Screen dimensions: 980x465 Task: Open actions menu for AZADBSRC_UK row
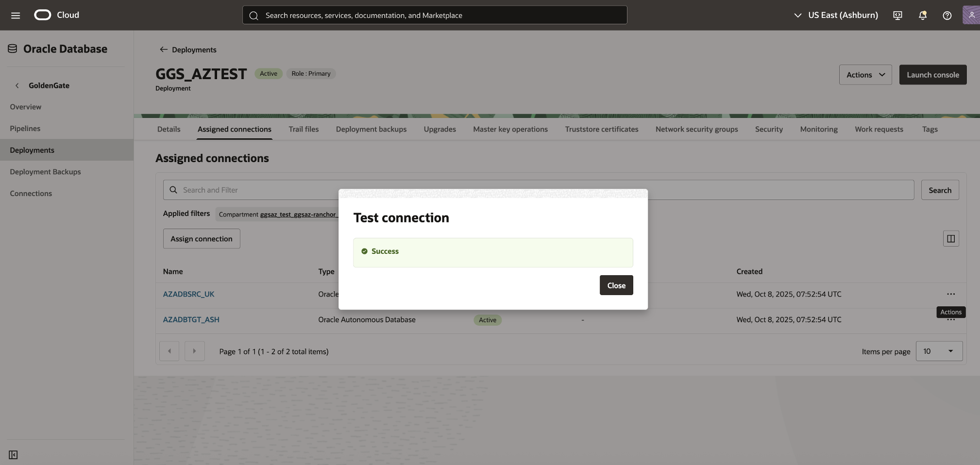coord(951,294)
